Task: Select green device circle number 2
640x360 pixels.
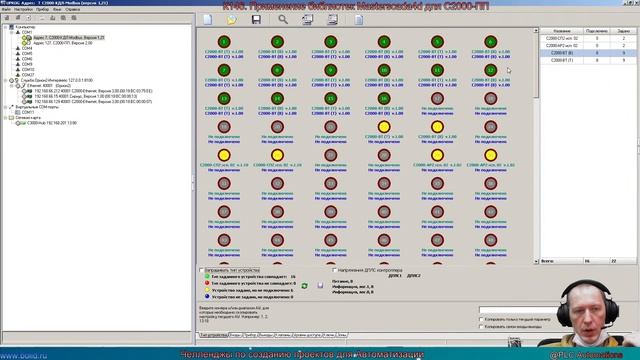Action: (277, 42)
